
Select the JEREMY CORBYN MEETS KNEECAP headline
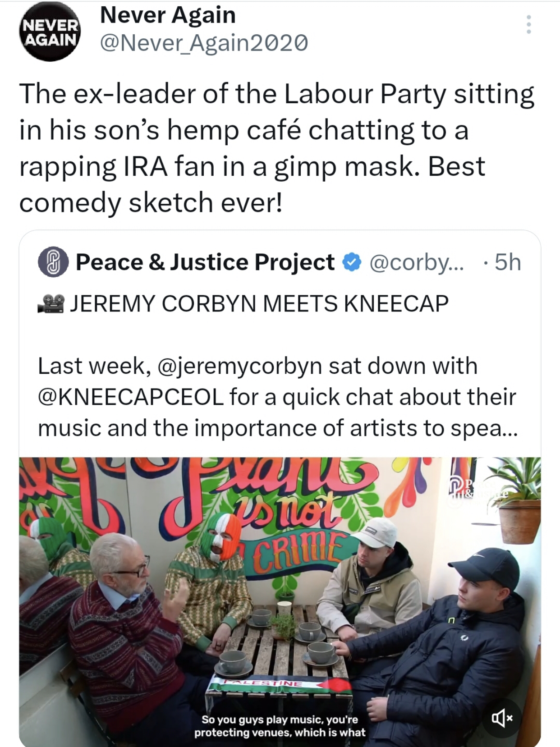coord(259,303)
